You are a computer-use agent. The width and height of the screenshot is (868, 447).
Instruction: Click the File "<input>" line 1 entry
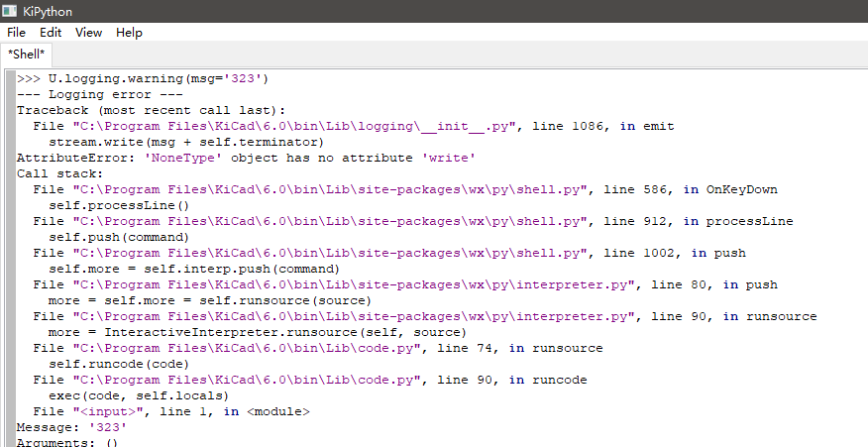pyautogui.click(x=171, y=411)
